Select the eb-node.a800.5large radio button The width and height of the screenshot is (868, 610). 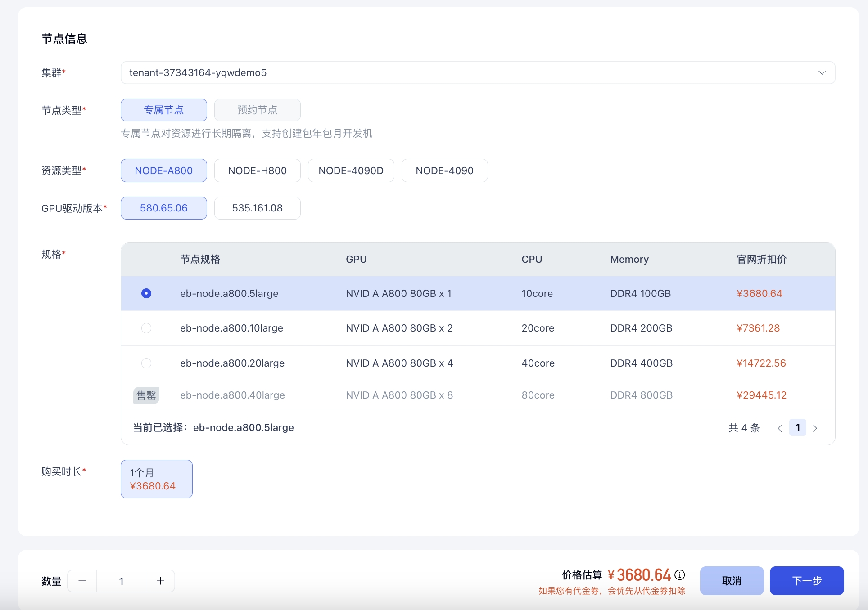coord(146,293)
